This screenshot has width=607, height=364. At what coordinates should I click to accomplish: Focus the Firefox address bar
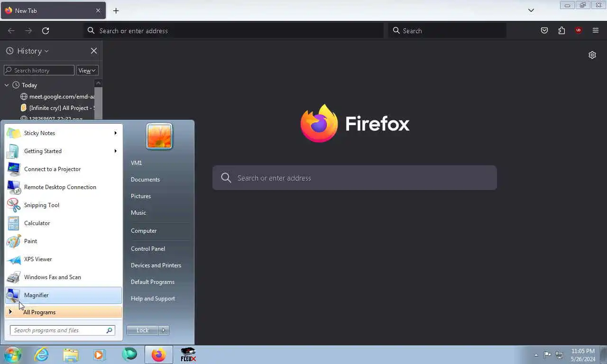(x=234, y=31)
